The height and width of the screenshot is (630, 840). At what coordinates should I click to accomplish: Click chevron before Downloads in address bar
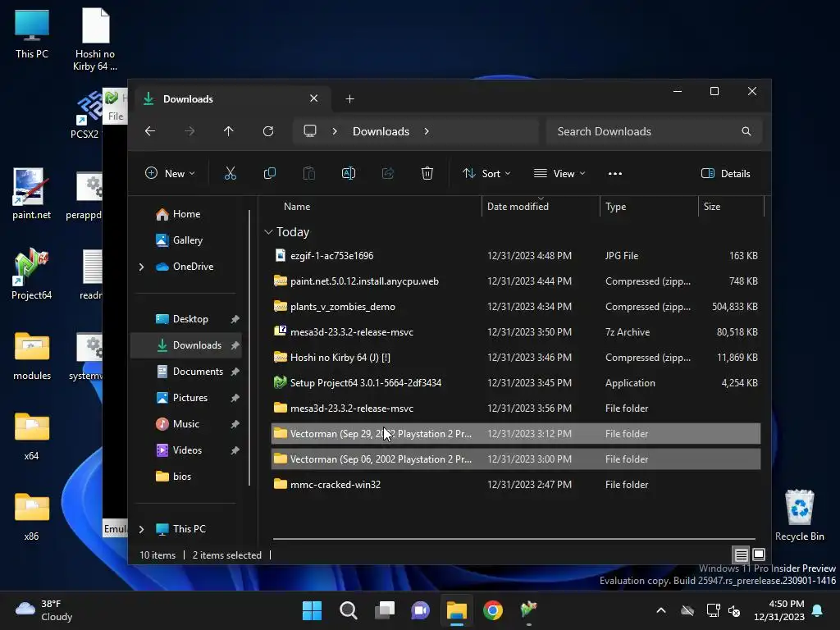(335, 131)
